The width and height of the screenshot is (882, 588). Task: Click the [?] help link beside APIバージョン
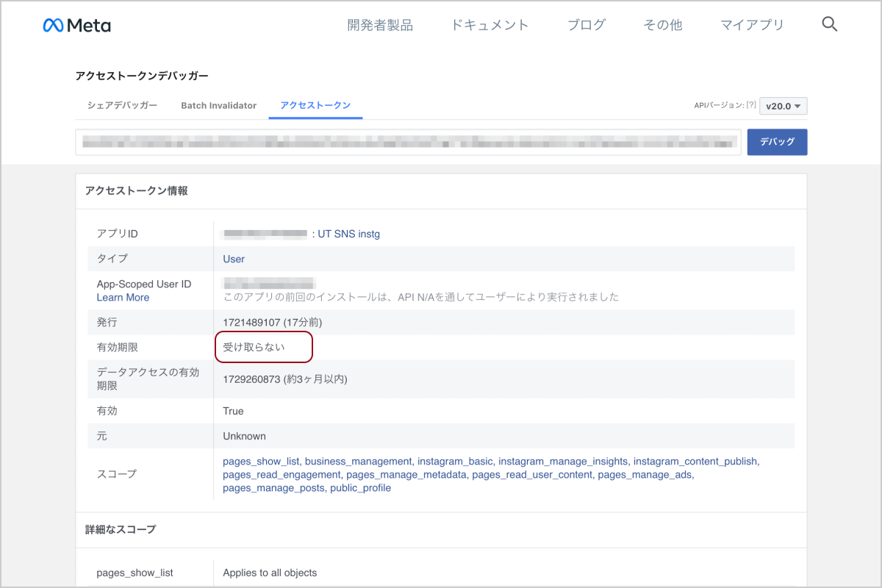750,105
